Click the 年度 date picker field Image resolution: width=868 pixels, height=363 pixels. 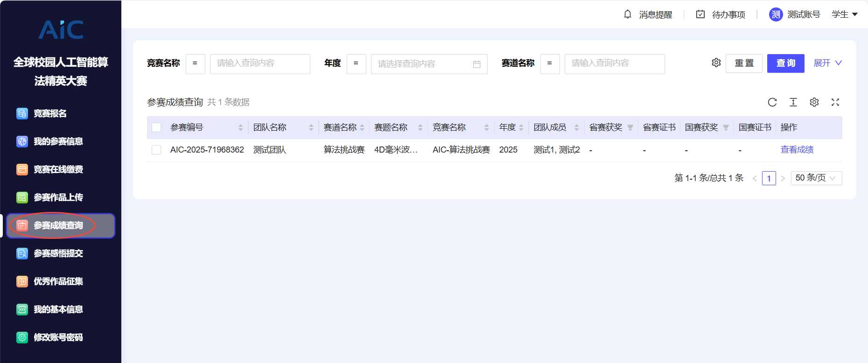coord(429,64)
